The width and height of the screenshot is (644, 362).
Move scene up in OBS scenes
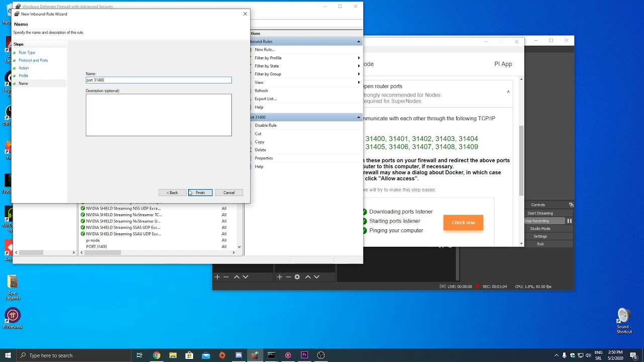(x=236, y=277)
